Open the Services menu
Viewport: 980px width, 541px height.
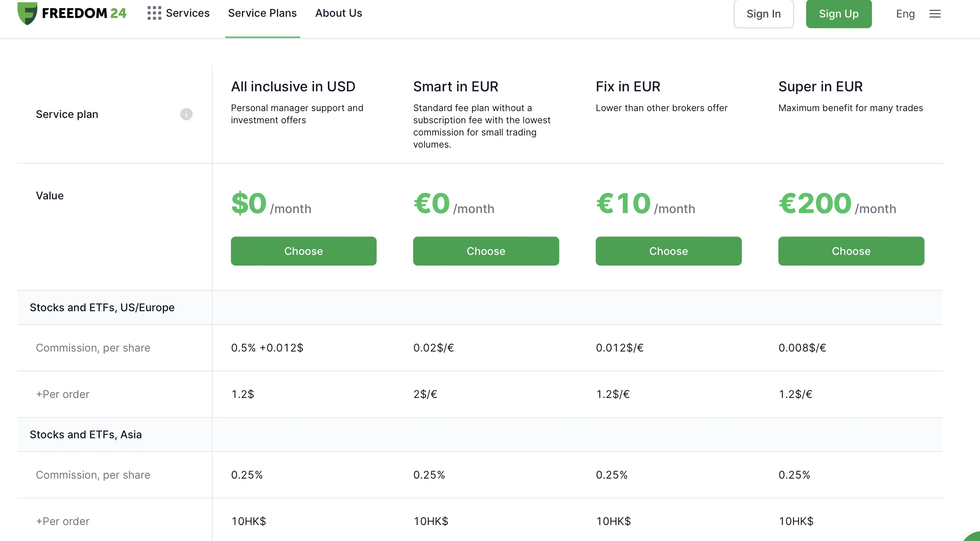[x=188, y=13]
